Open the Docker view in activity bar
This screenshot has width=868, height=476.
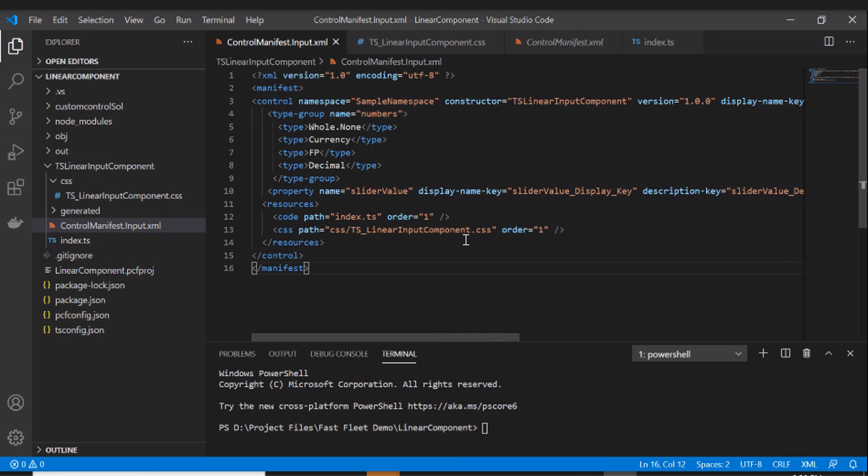click(16, 224)
